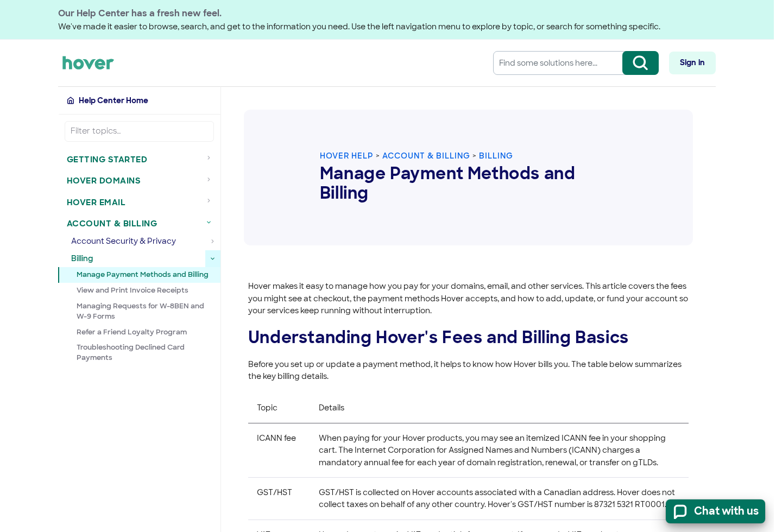The image size is (782, 532).
Task: Collapse the Account & Billing chevron
Action: tap(209, 223)
